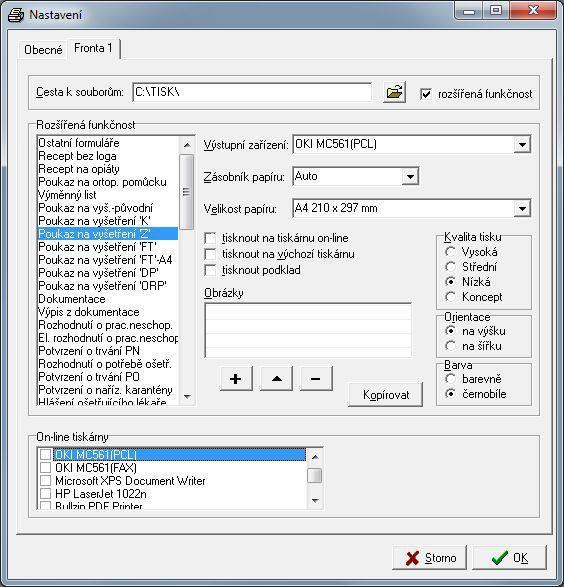This screenshot has height=587, width=564.
Task: Click the red X Storno button
Action: point(430,558)
